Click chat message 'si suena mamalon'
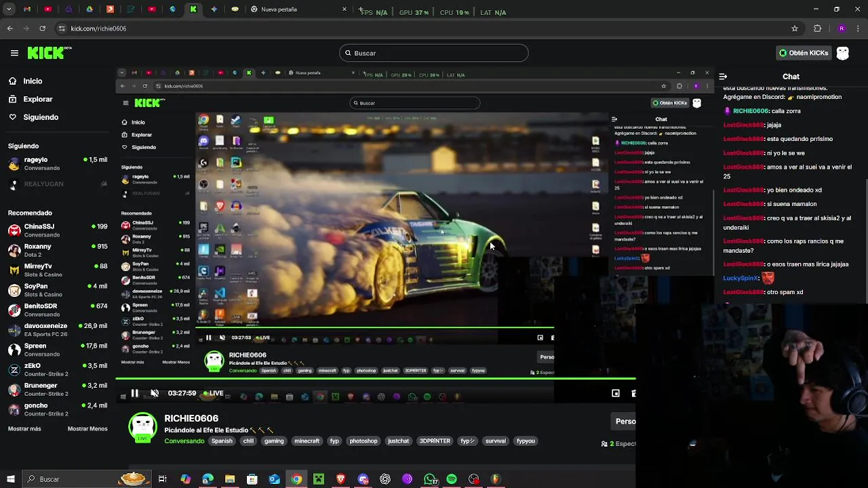Screen dimensions: 868x488 [791, 204]
